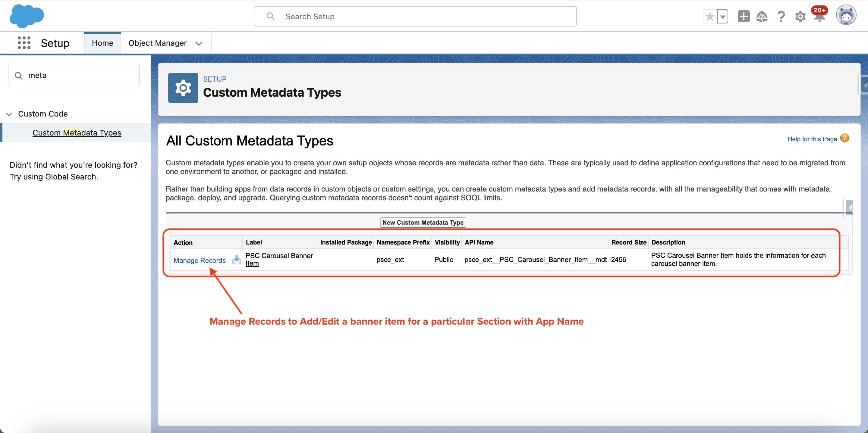
Task: Click the 2456 record size value
Action: [x=618, y=260]
